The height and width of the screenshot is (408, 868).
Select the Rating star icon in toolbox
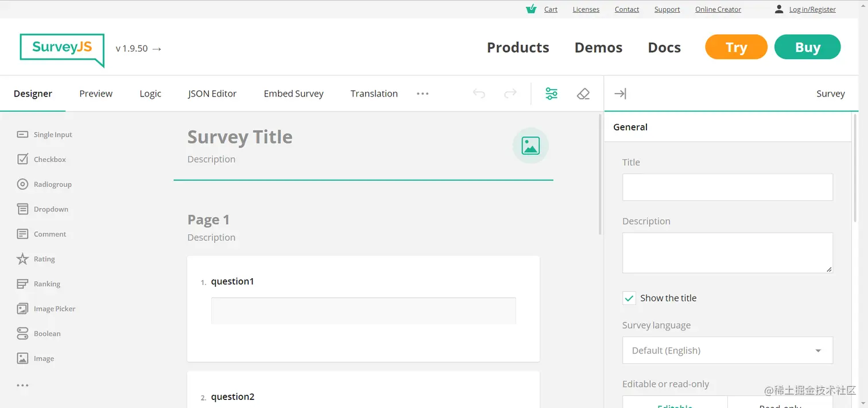pos(22,259)
